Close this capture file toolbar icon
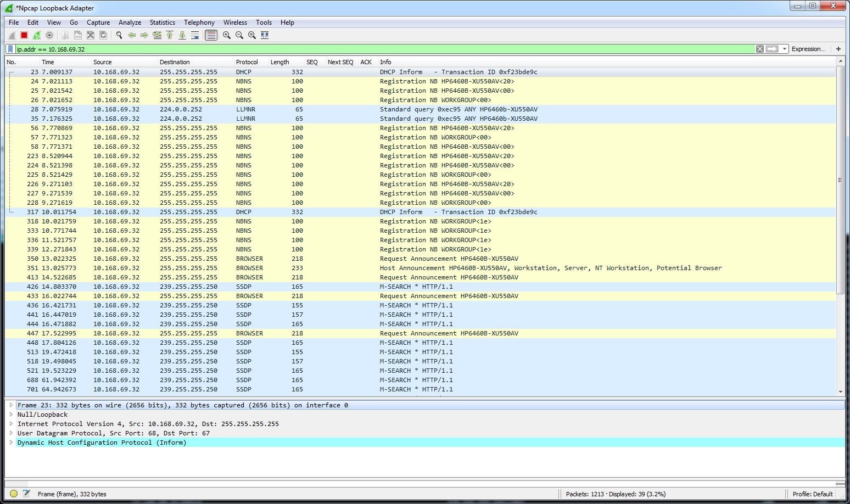The image size is (850, 504). pos(91,35)
